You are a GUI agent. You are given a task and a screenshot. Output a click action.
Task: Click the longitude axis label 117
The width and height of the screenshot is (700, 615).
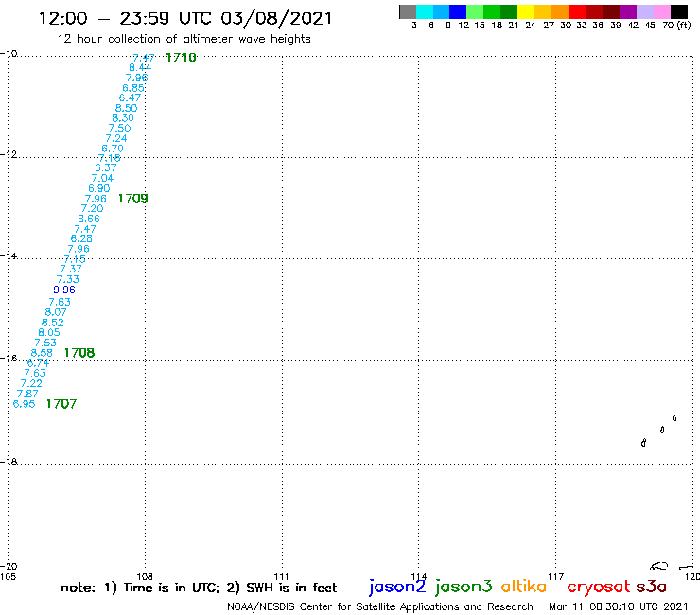[555, 576]
